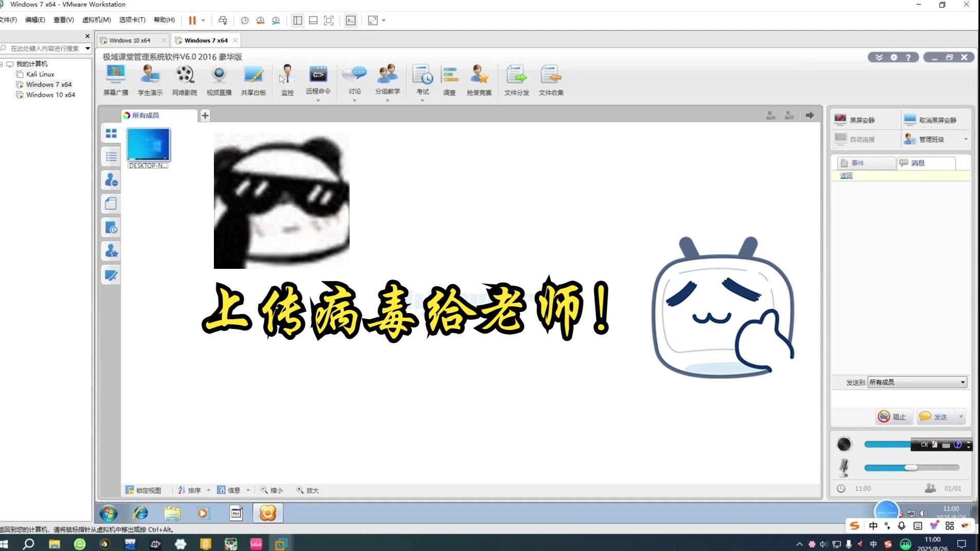This screenshot has width=980, height=551.
Task: Expand pause button dropdown arrow
Action: (204, 21)
